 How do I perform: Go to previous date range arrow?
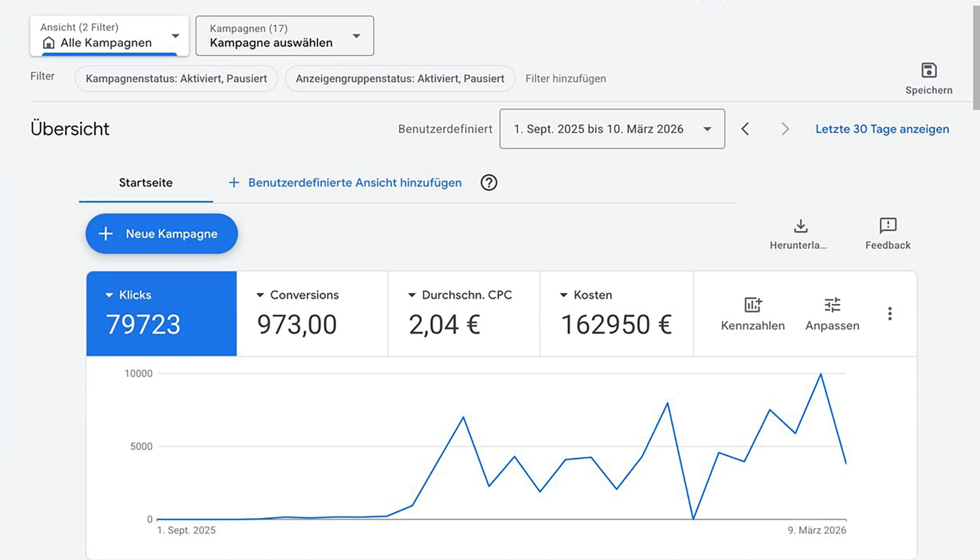(745, 129)
